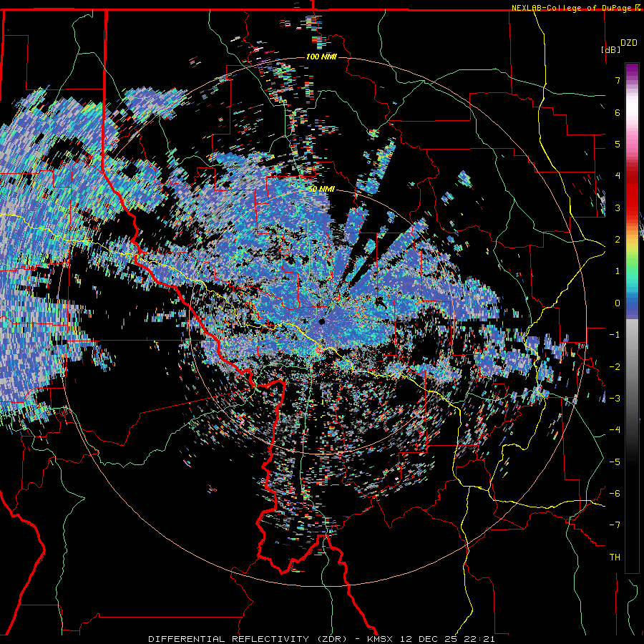Click the color scale bar at value 7
Viewport: 644px width, 644px height.
click(x=632, y=80)
